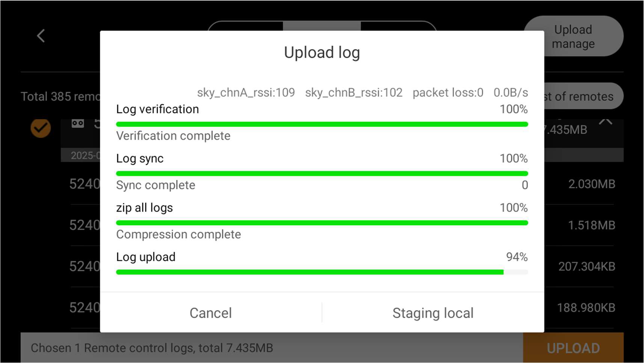Collapse the remote entry using the up chevron
This screenshot has width=644, height=363.
[605, 122]
